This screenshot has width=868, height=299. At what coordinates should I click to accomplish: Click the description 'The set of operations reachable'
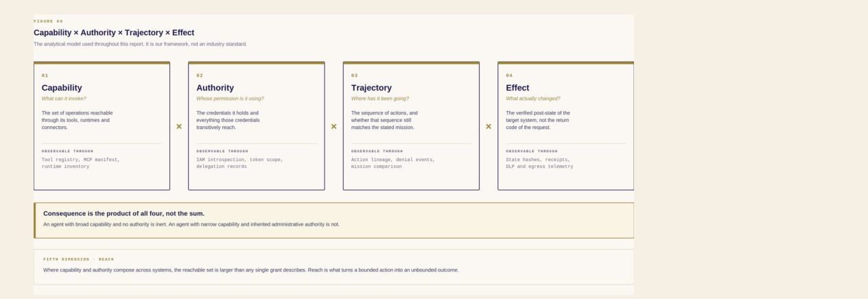[x=77, y=120]
